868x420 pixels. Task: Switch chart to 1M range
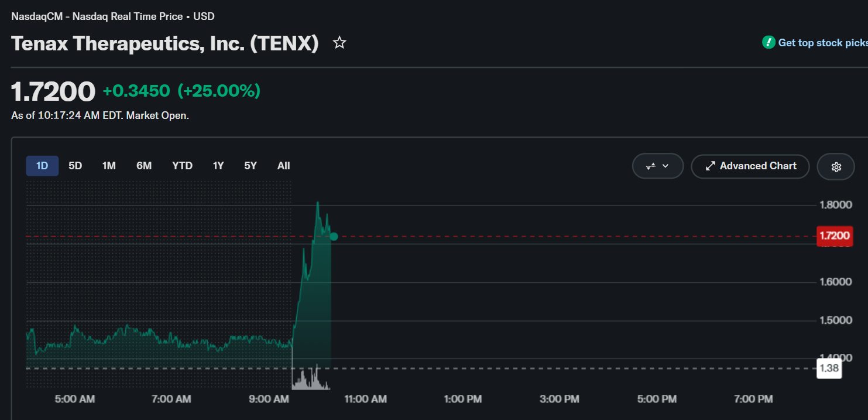[109, 166]
